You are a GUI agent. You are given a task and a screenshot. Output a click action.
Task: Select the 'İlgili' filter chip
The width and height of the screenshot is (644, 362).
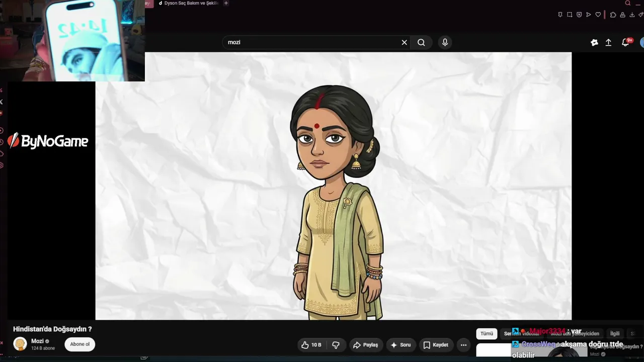tap(615, 333)
